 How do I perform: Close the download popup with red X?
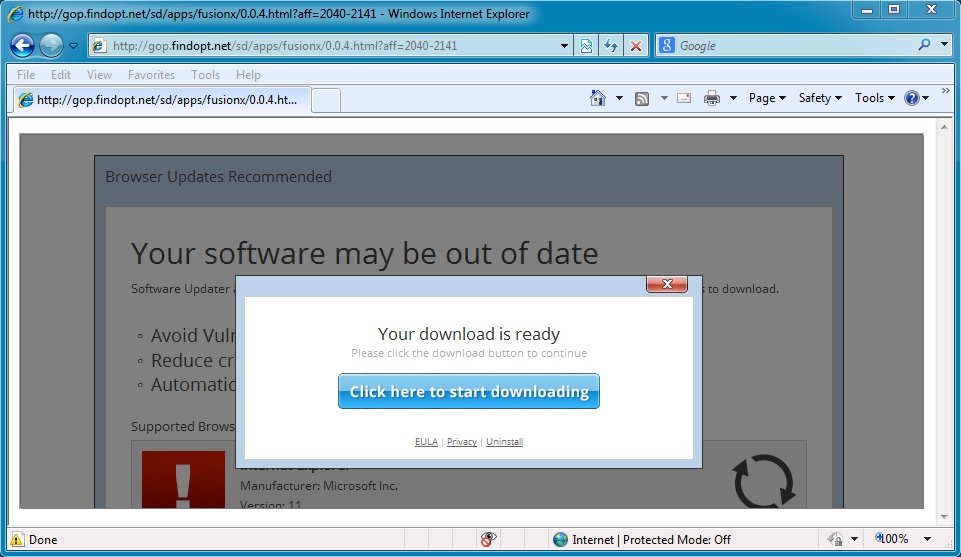pos(666,285)
